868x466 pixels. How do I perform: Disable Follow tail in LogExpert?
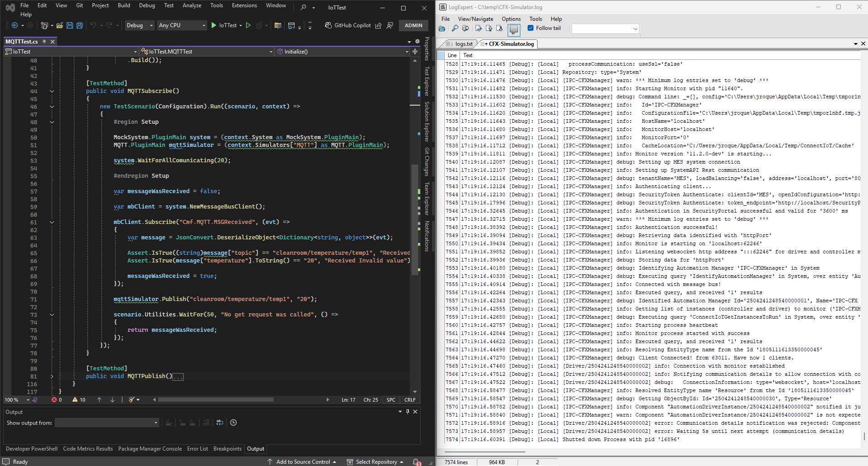point(531,28)
